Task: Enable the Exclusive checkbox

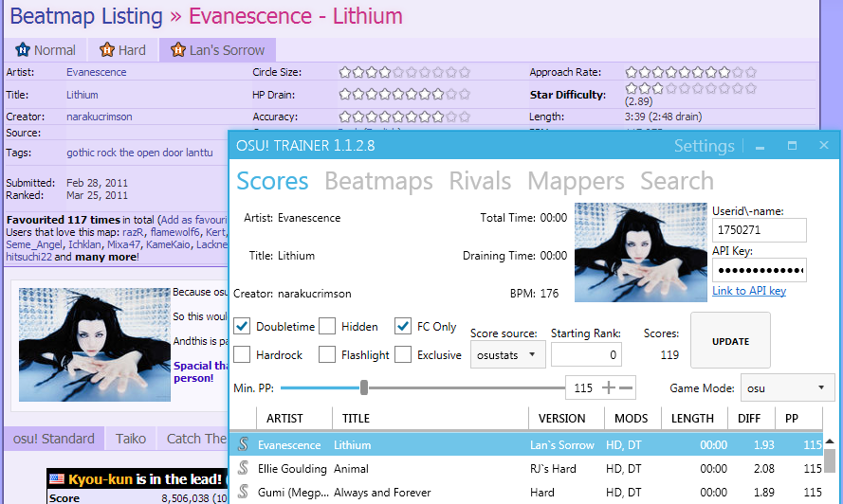Action: (x=403, y=354)
